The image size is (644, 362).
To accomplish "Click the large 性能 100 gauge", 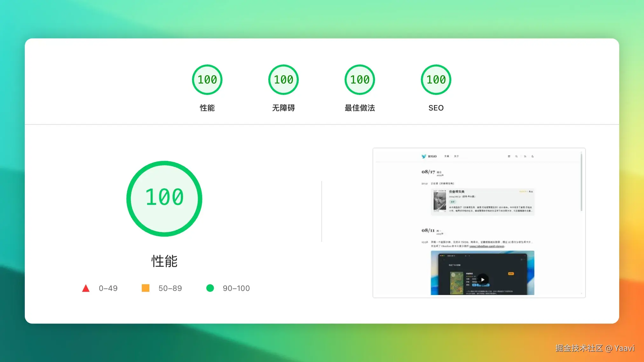I will [164, 198].
